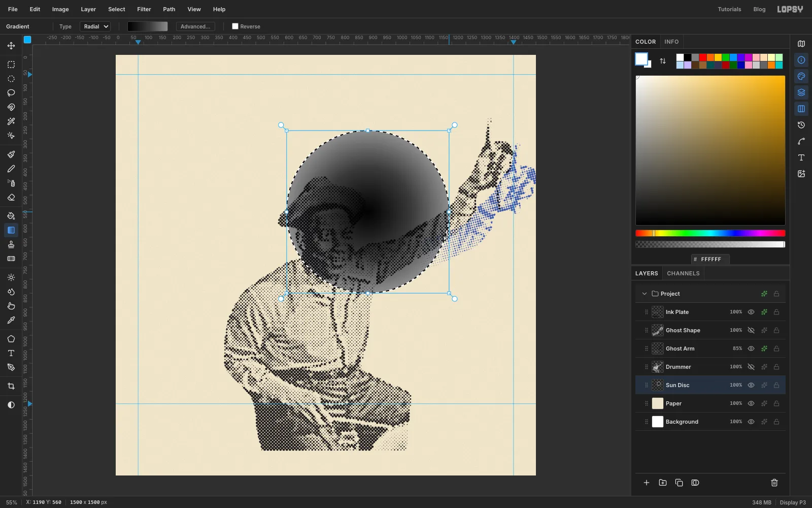
Task: Click the 55% zoom level
Action: click(12, 502)
